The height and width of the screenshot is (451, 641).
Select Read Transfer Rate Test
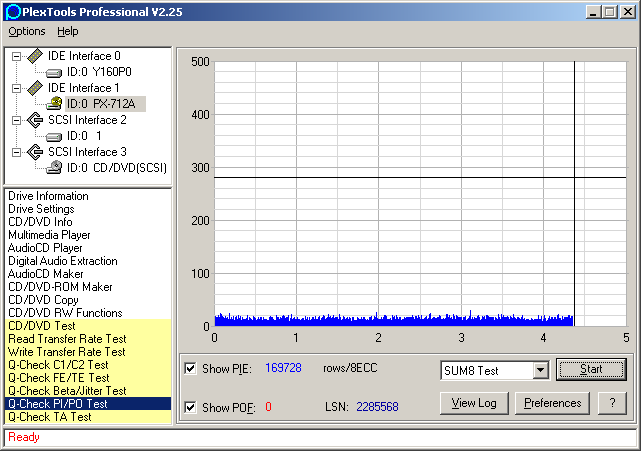click(x=88, y=339)
